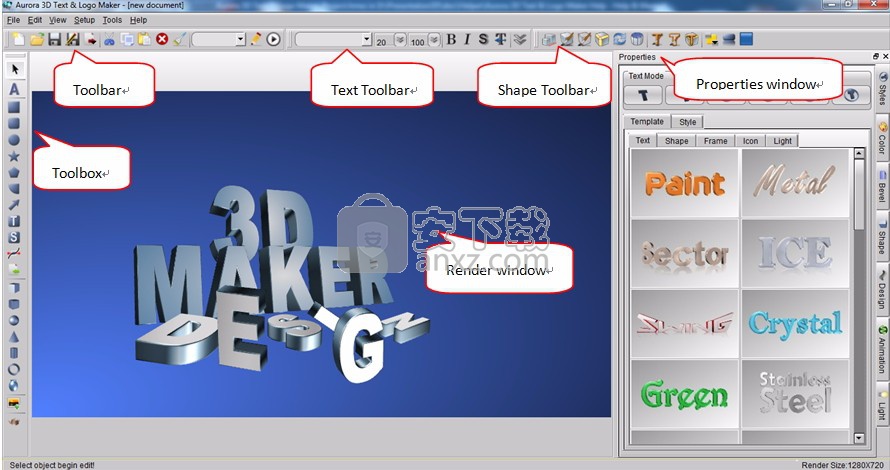
Task: Open the Color side panel tab
Action: 883,139
